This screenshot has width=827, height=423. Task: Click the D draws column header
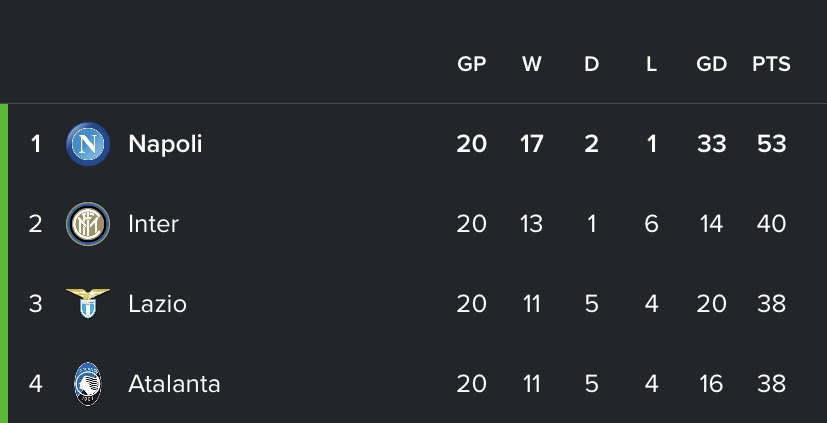click(x=591, y=64)
